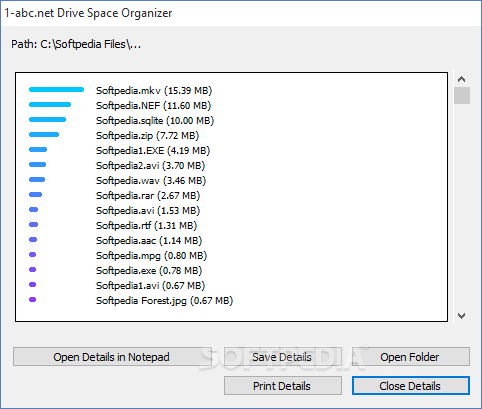The height and width of the screenshot is (409, 482).
Task: Click the size bar beside Softpedia.sqlite
Action: pos(47,119)
